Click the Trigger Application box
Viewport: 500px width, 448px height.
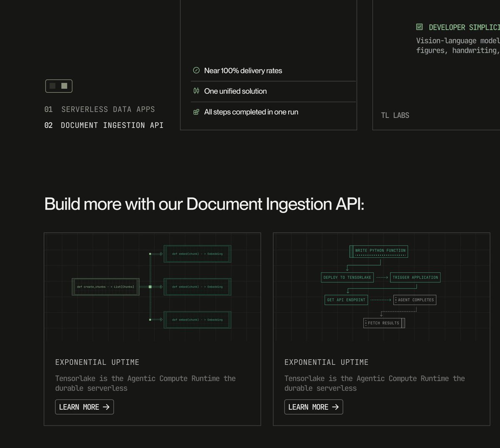click(x=415, y=277)
